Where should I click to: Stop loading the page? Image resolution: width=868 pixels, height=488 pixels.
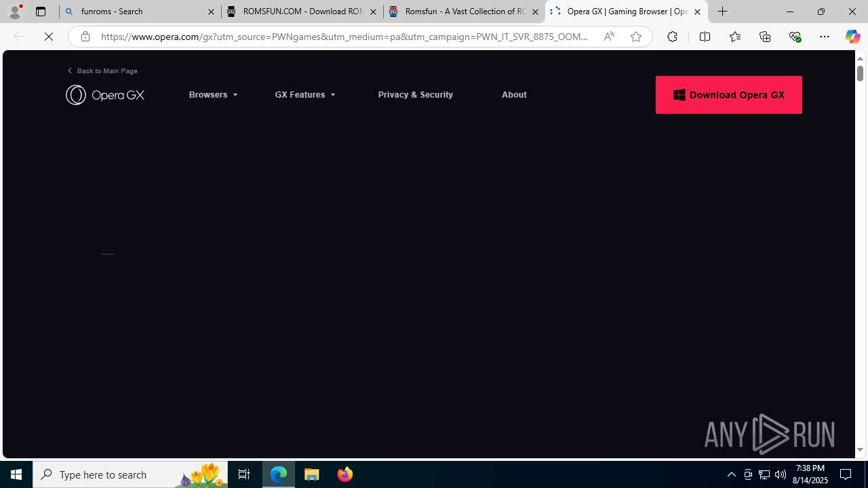[49, 37]
